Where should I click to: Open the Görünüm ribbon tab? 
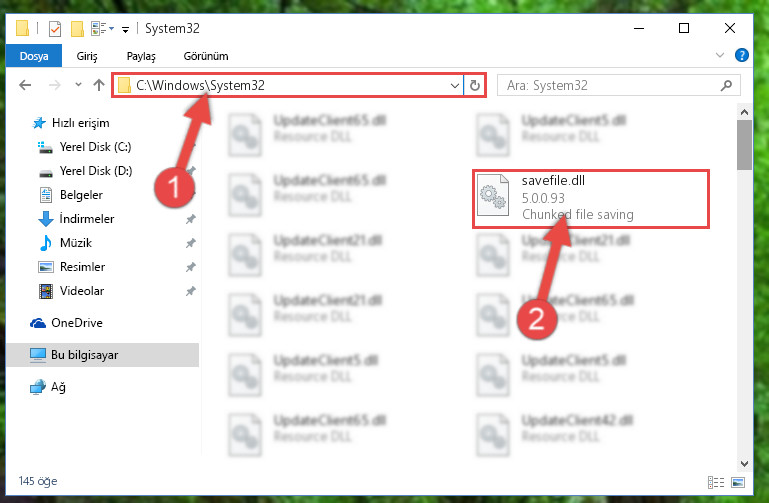click(x=206, y=56)
